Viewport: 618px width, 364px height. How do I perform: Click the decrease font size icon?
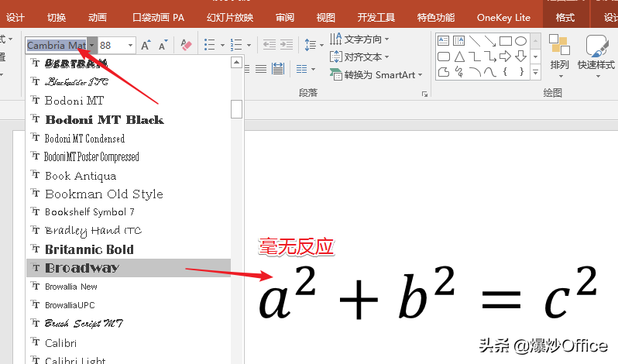163,45
